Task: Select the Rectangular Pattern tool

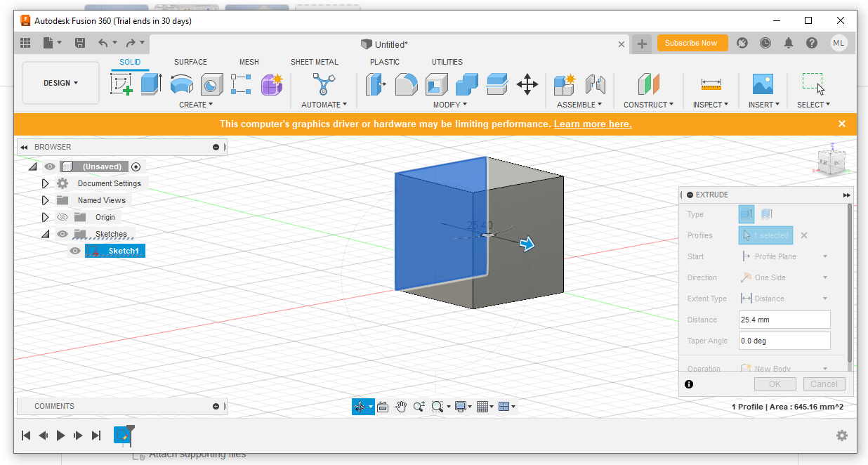Action: tap(241, 84)
